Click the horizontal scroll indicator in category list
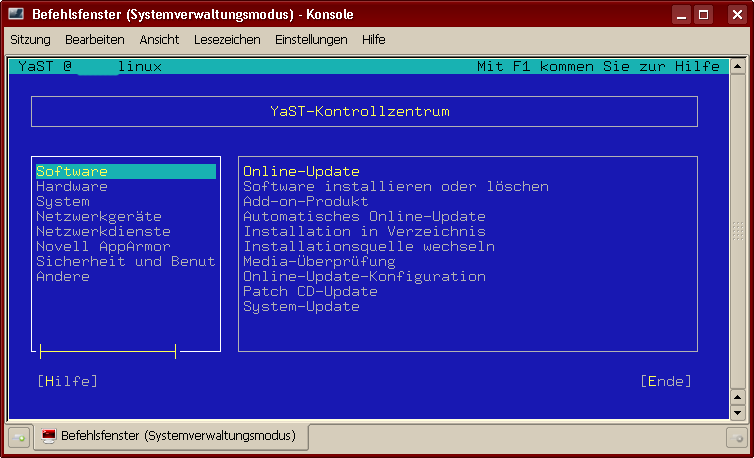This screenshot has width=754, height=458. pyautogui.click(x=108, y=352)
